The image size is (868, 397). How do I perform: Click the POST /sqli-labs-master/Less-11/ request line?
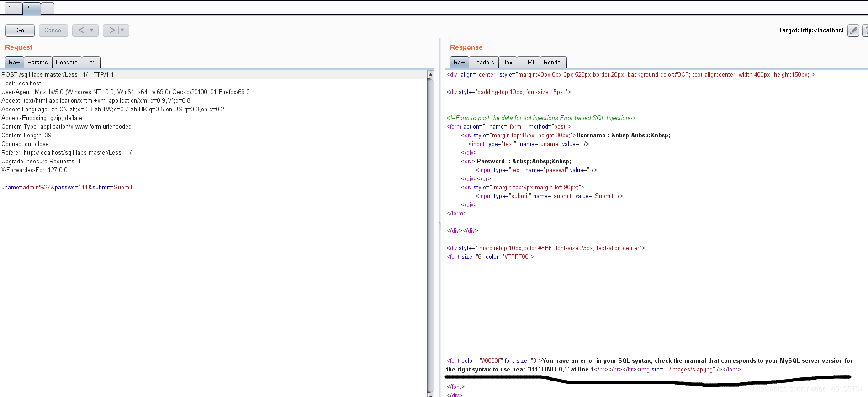click(58, 74)
